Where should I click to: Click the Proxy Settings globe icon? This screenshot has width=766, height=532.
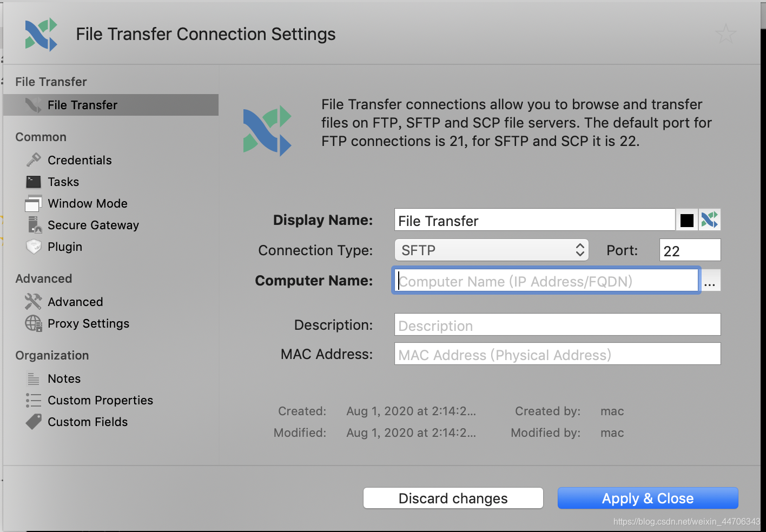tap(34, 323)
